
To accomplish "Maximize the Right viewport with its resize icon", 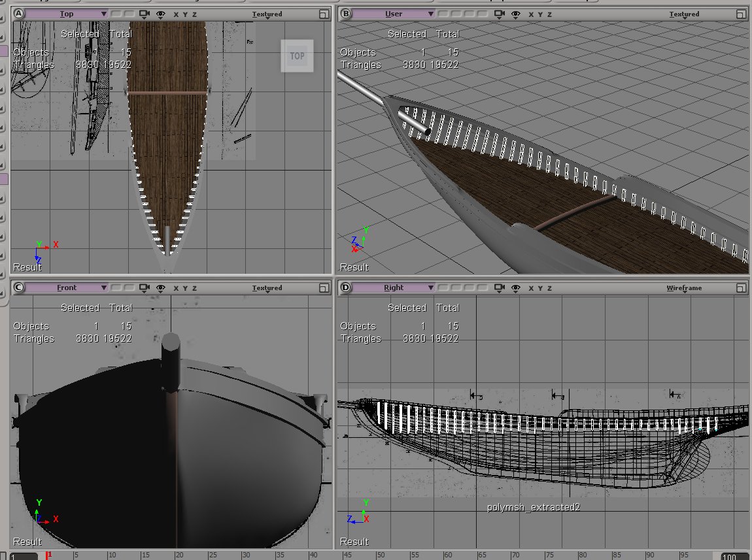I will pyautogui.click(x=742, y=288).
